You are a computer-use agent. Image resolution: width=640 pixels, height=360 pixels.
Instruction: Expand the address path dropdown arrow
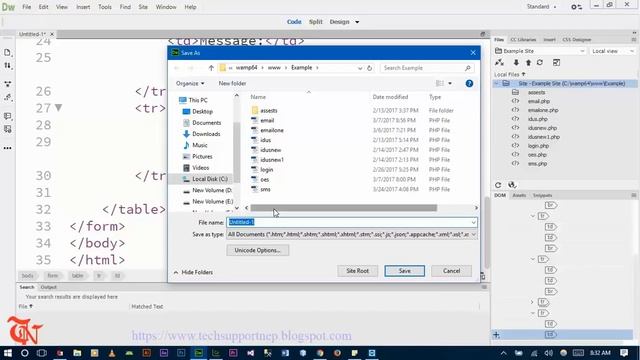point(360,68)
